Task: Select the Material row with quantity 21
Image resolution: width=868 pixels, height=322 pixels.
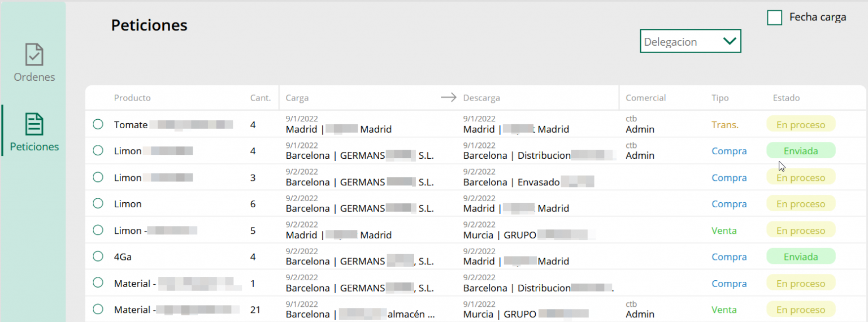Action: (x=98, y=310)
